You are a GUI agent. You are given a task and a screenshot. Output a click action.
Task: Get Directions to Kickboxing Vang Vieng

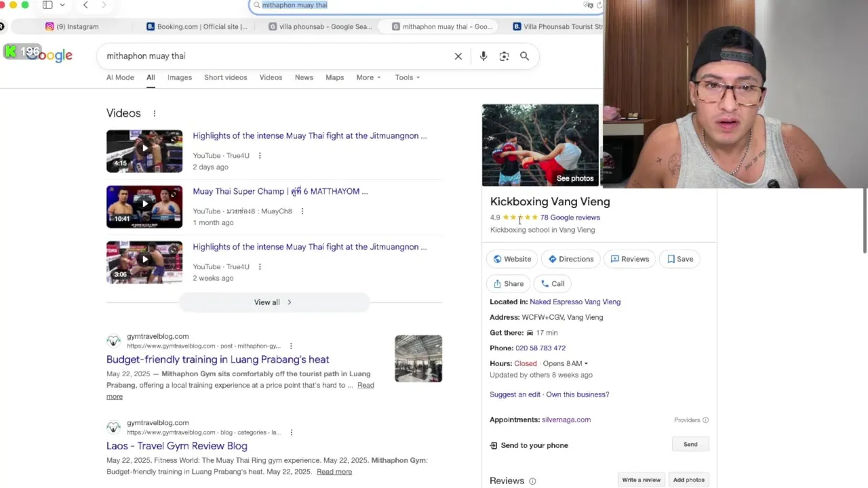click(x=571, y=259)
